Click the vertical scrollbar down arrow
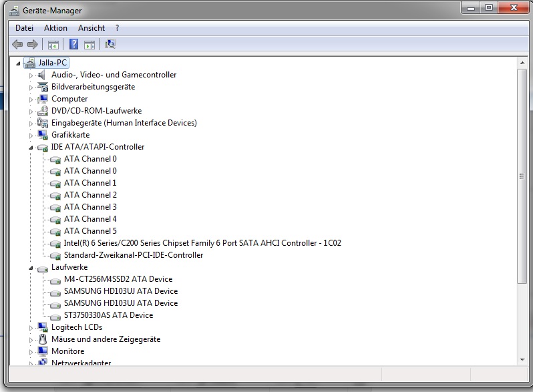The width and height of the screenshot is (533, 392). [x=522, y=360]
